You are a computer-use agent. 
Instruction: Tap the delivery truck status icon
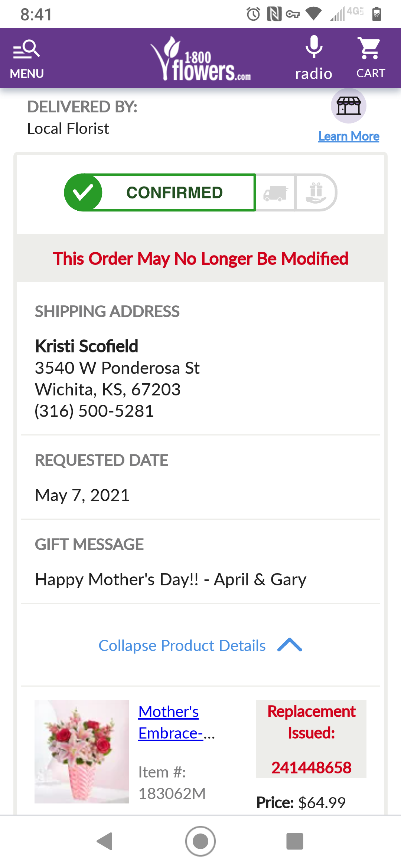(x=275, y=193)
